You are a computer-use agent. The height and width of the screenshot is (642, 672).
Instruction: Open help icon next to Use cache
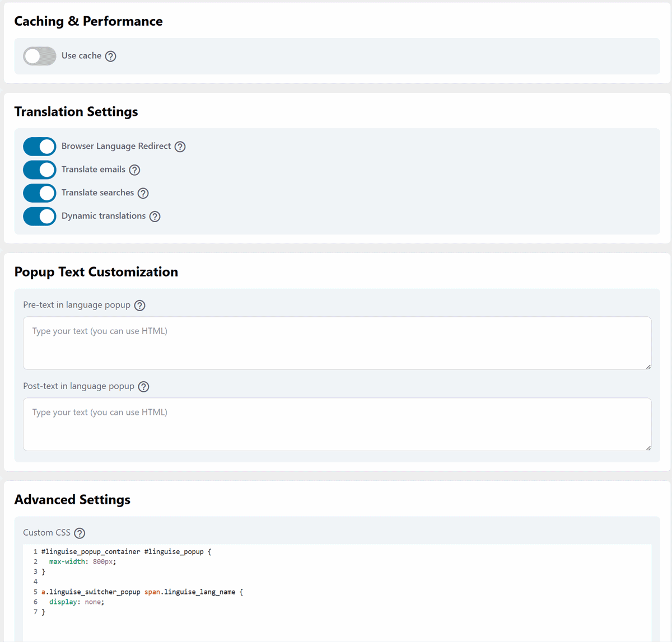point(111,56)
